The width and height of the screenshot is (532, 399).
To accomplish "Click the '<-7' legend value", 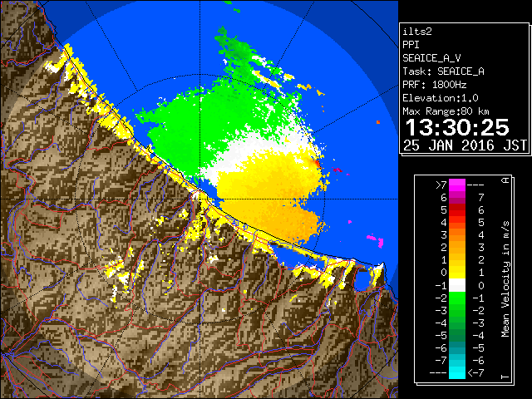I will tap(475, 373).
